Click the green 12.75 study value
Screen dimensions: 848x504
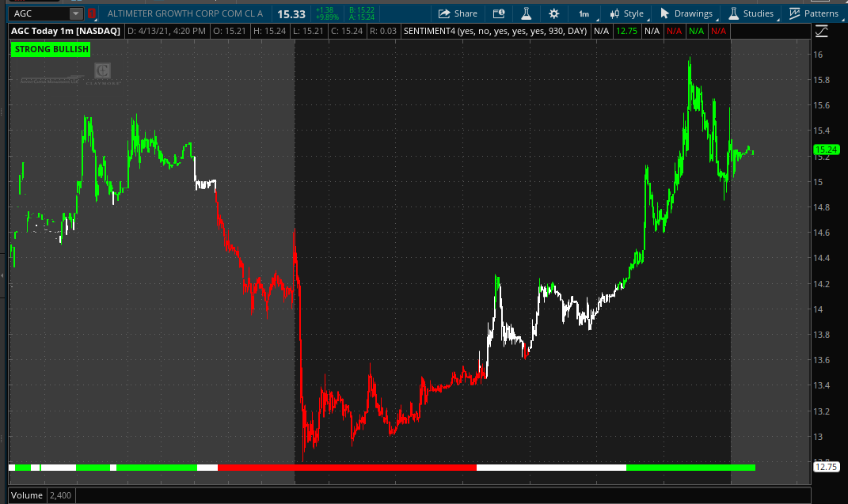tap(626, 31)
